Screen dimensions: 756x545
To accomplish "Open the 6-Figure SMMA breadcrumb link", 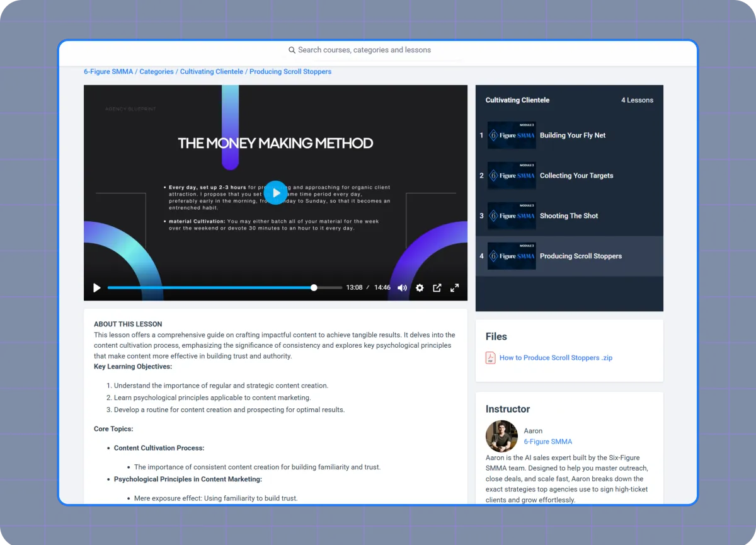I will click(108, 72).
